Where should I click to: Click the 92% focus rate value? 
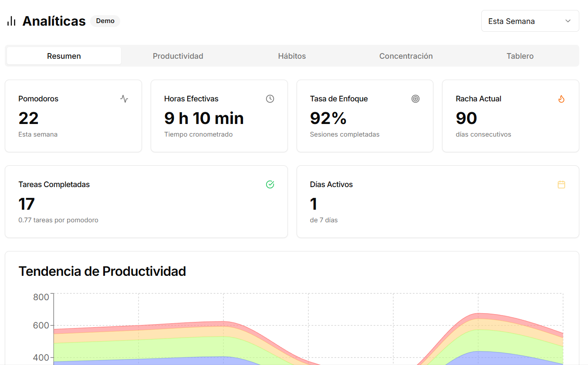[x=328, y=118]
